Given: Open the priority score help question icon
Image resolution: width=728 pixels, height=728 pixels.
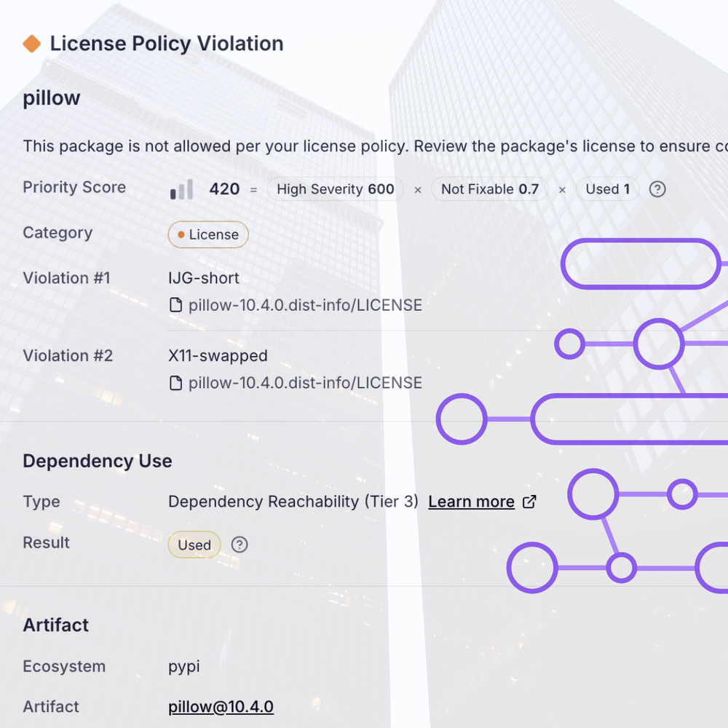Looking at the screenshot, I should (657, 189).
